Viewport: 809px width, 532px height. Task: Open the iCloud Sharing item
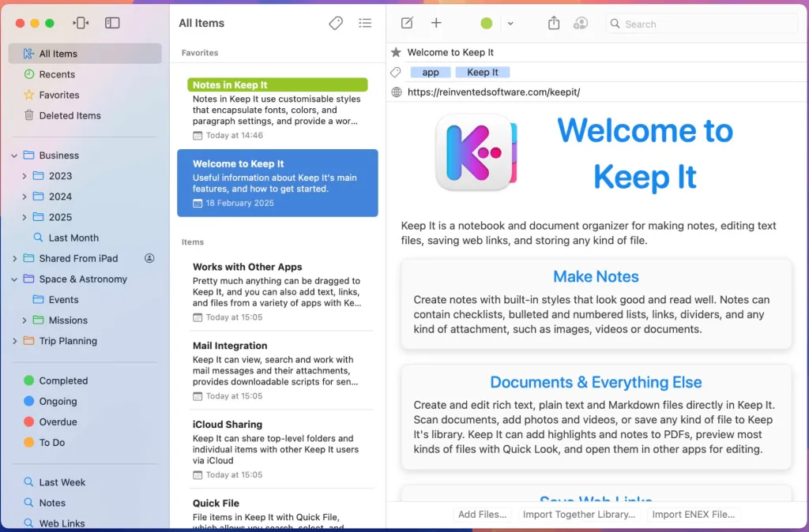point(277,449)
